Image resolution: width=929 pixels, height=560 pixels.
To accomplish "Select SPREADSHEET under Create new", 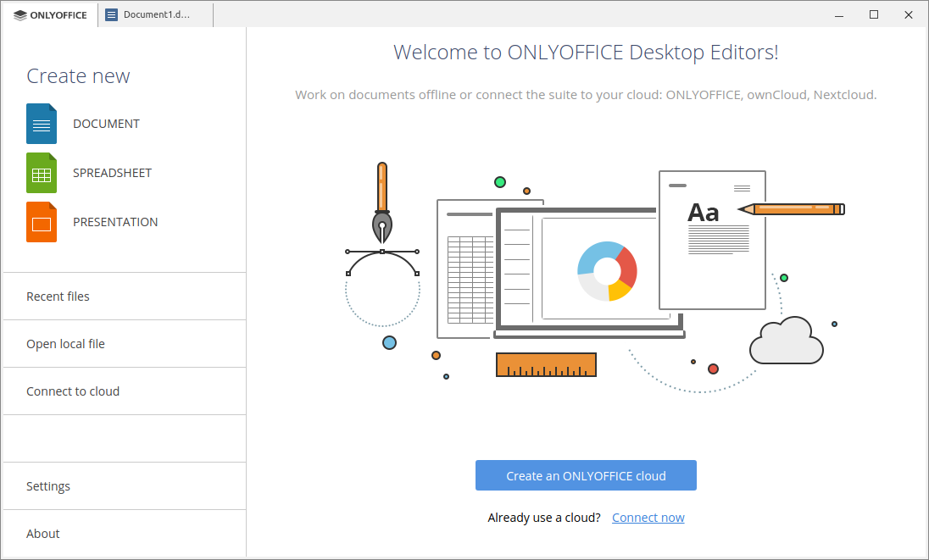I will (x=112, y=172).
